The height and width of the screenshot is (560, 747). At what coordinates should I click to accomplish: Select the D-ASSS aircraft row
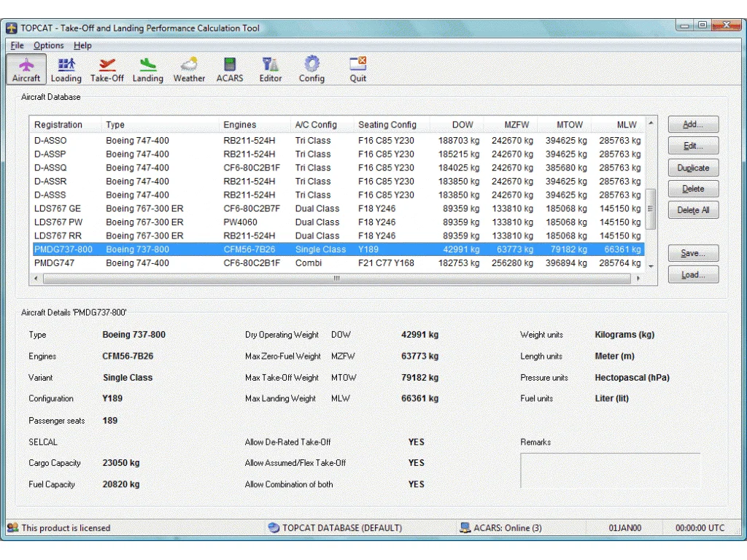[x=338, y=195]
